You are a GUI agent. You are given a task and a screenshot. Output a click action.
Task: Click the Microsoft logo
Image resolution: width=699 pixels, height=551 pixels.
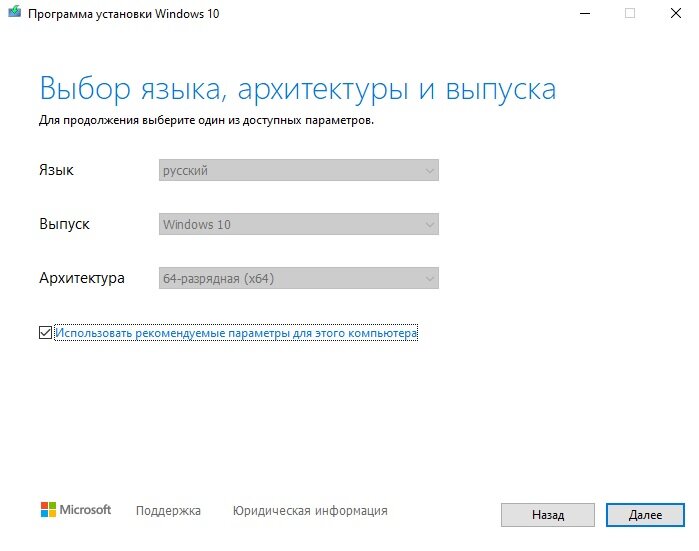tap(76, 510)
